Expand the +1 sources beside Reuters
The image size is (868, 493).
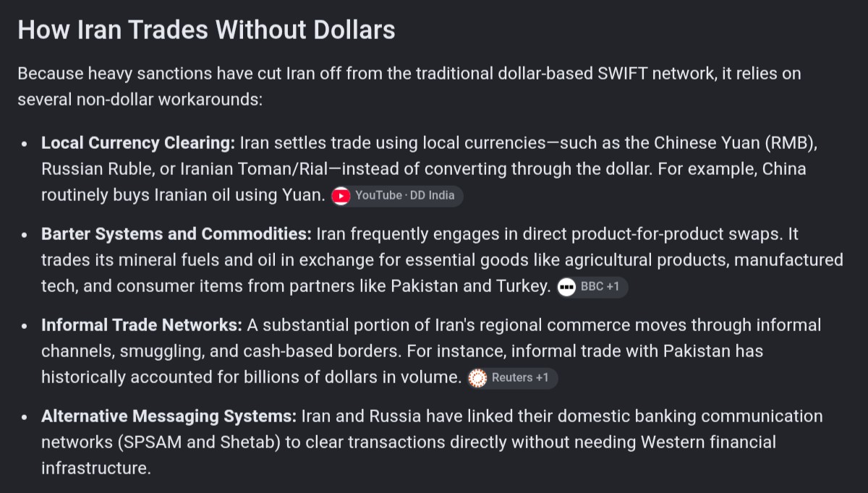point(542,378)
